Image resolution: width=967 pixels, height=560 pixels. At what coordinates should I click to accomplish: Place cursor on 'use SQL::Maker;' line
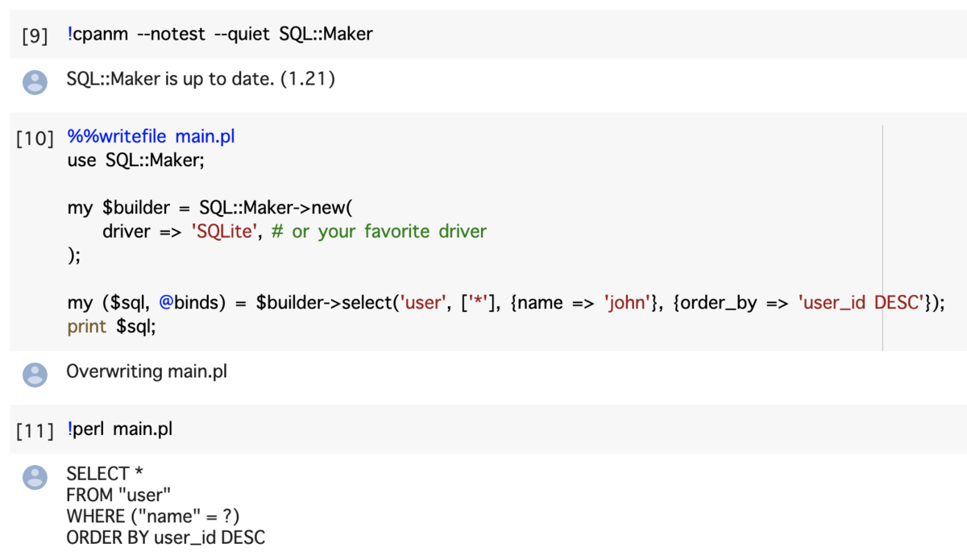pos(136,160)
